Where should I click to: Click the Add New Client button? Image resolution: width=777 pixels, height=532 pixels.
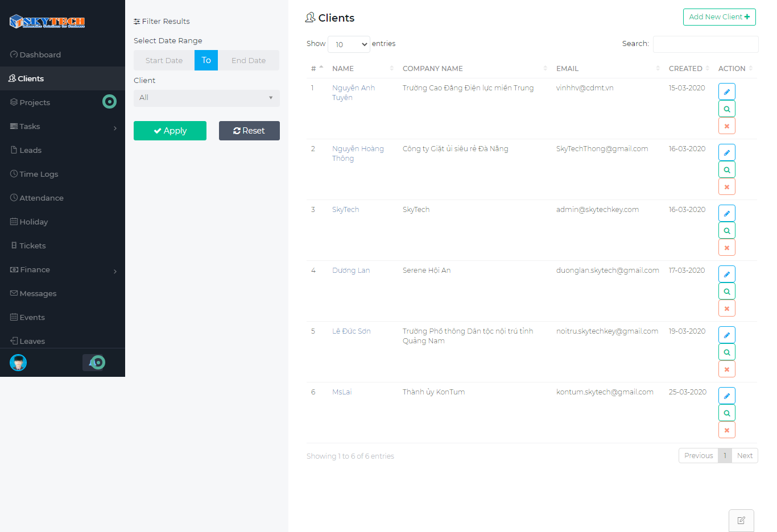(x=719, y=17)
